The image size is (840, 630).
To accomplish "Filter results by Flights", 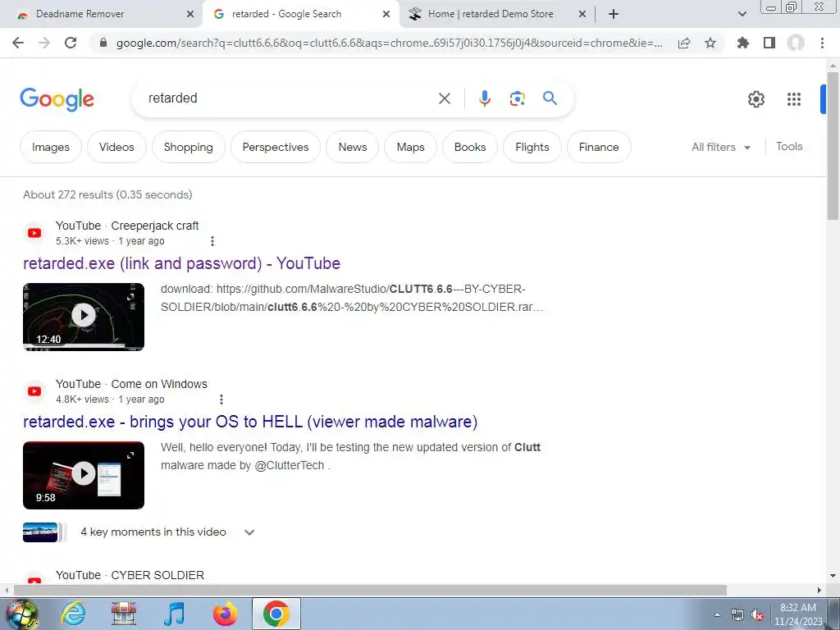I will click(532, 147).
